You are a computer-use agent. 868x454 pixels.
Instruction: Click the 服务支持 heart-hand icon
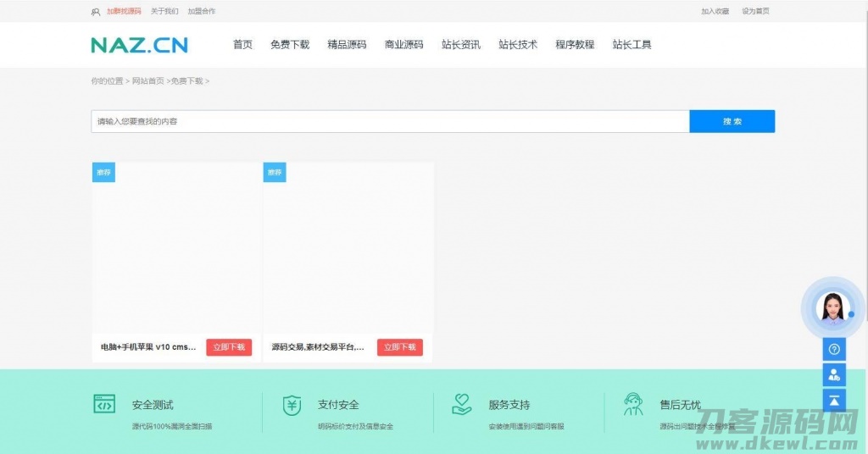click(462, 404)
